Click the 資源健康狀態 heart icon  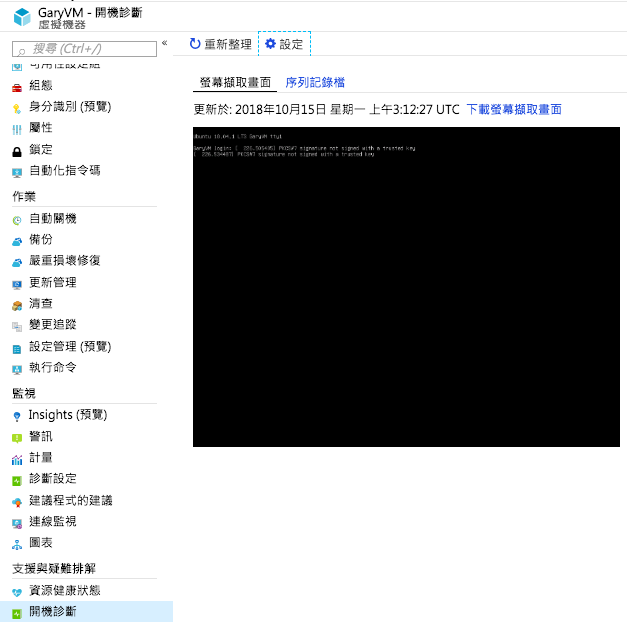click(17, 593)
